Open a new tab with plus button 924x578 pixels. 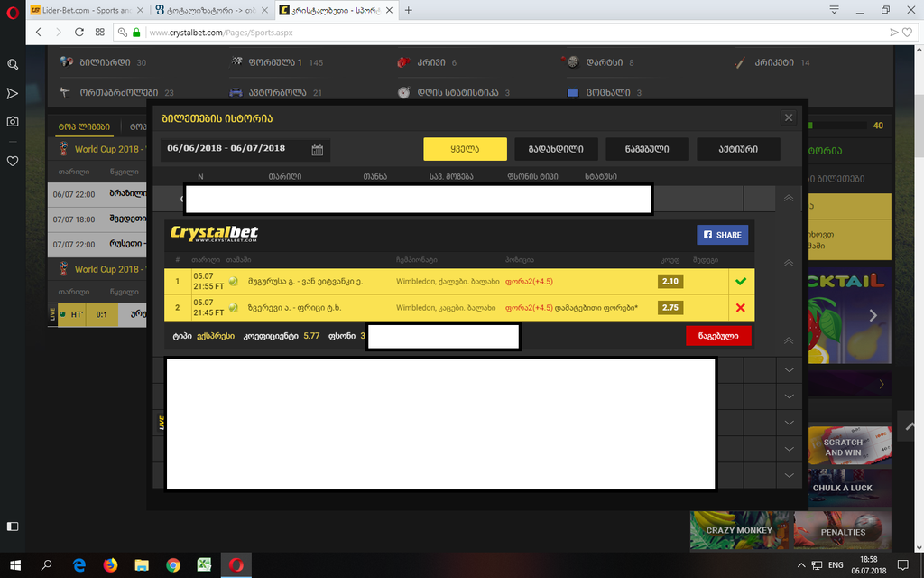point(409,10)
